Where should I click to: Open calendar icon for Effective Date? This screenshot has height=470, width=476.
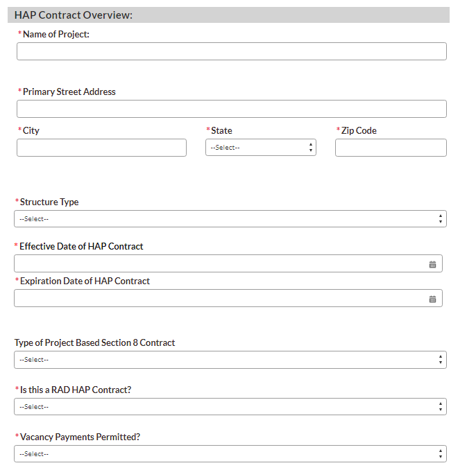pyautogui.click(x=432, y=264)
